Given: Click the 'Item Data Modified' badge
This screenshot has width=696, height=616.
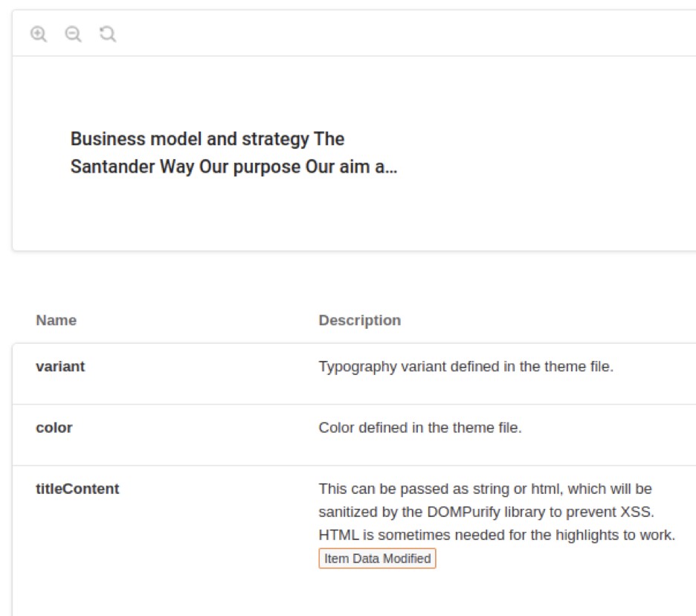Looking at the screenshot, I should (x=377, y=558).
